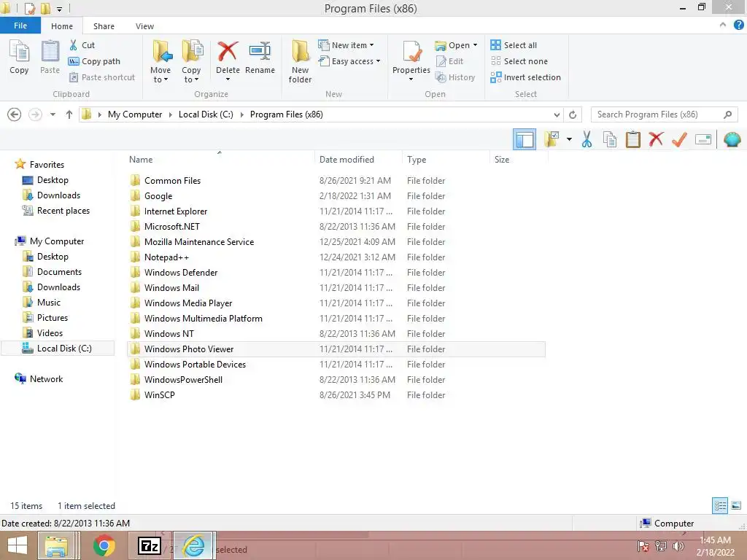Viewport: 747px width, 560px height.
Task: Click the rename field icon in the secondary toolbar
Action: tap(703, 139)
